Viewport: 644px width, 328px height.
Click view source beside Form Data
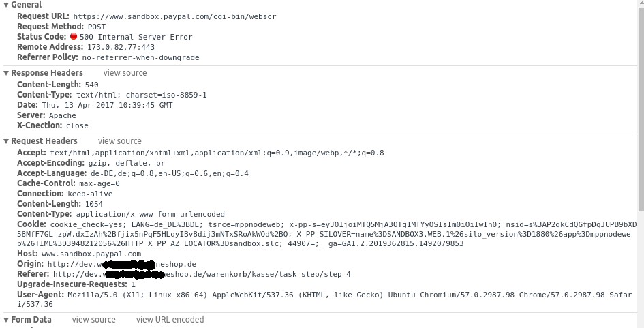pyautogui.click(x=93, y=319)
